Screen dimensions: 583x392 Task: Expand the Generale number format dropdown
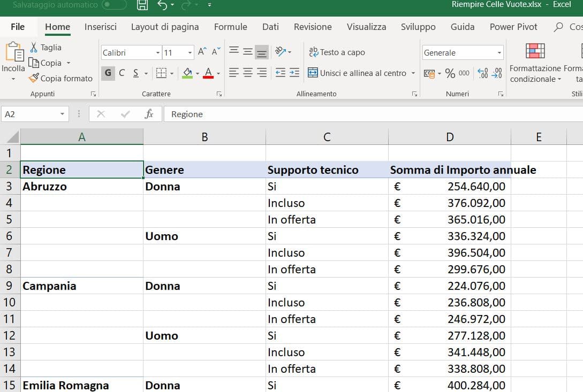[499, 53]
